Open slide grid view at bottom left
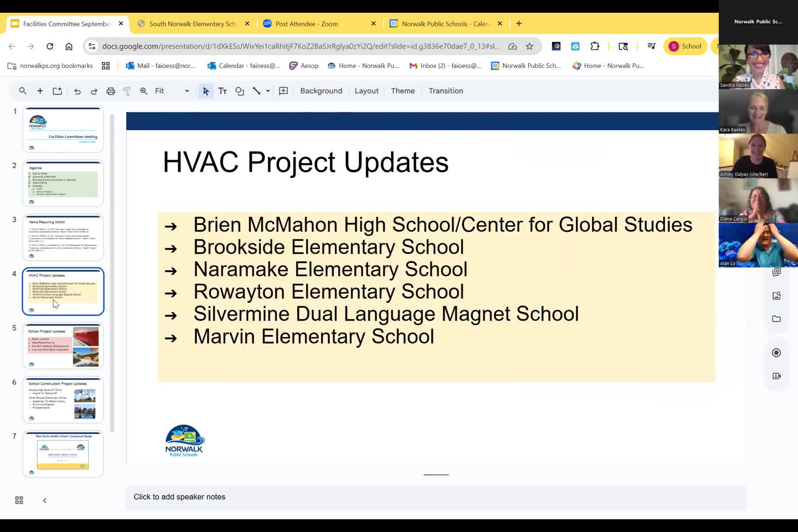This screenshot has width=798, height=532. 19,499
